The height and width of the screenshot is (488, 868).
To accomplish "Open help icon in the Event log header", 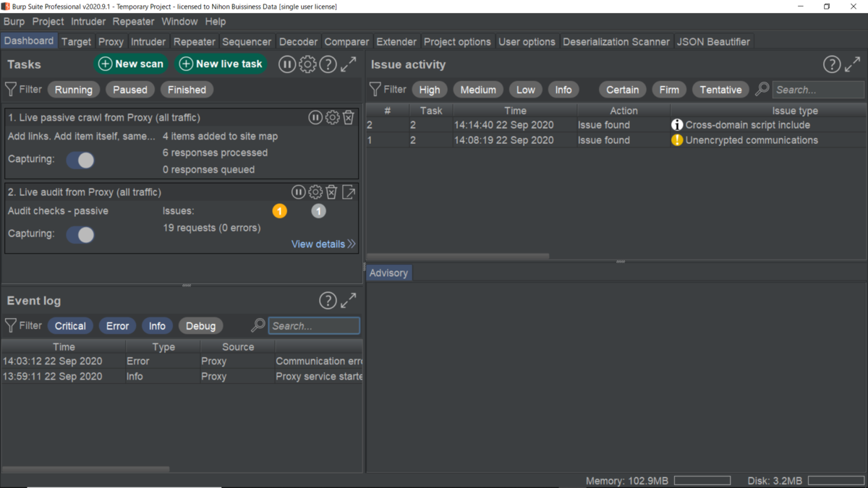I will point(328,301).
